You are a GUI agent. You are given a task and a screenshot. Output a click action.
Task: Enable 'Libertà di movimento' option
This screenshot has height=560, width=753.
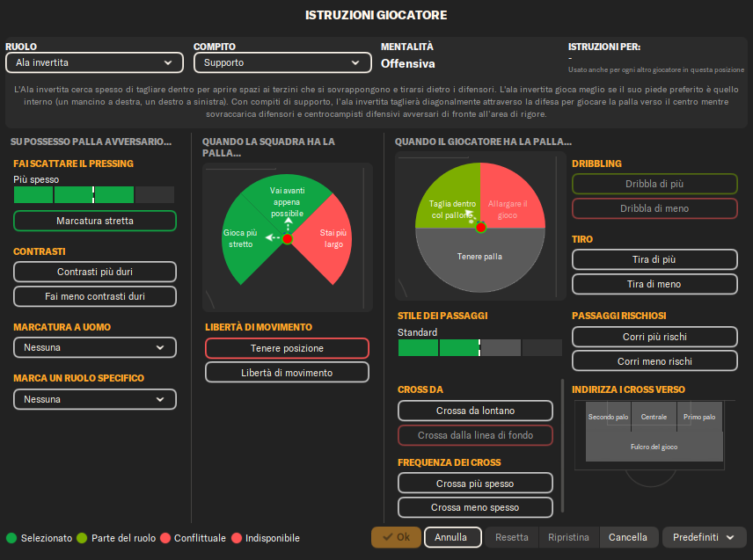(x=287, y=373)
